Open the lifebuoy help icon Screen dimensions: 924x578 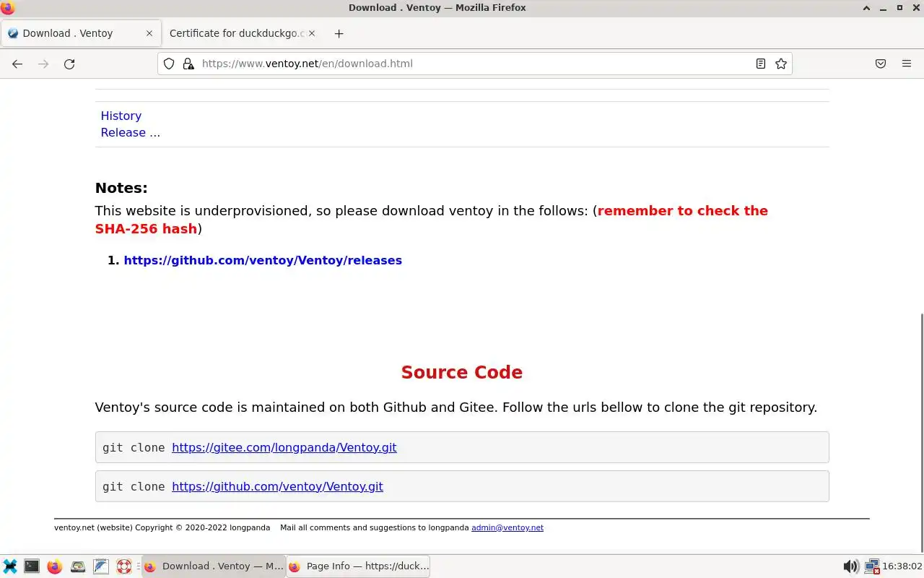click(124, 566)
